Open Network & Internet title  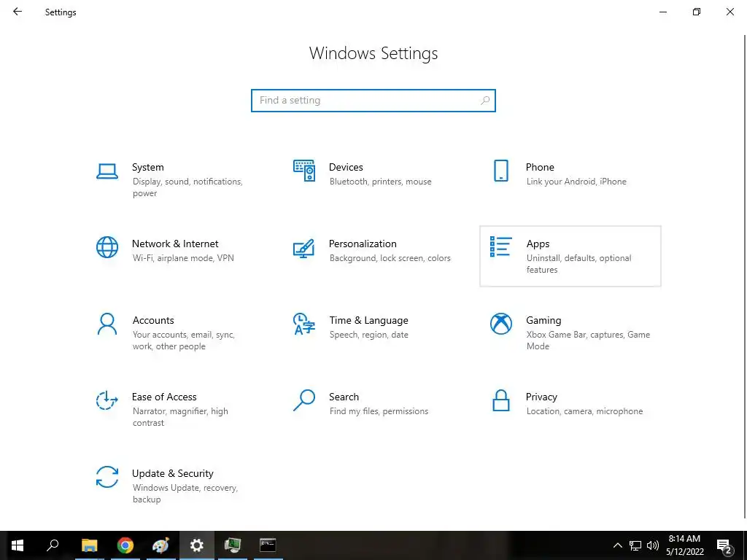[x=175, y=244]
